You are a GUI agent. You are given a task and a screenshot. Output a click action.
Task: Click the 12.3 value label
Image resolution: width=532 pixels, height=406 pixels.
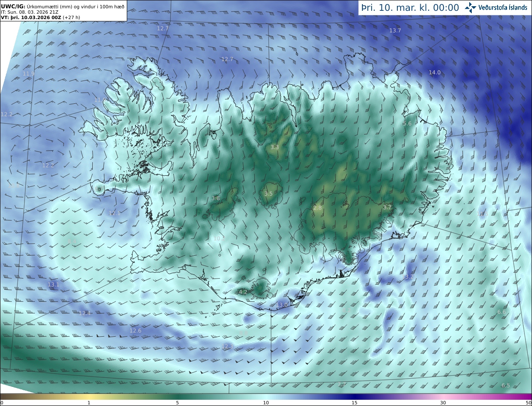227,347
